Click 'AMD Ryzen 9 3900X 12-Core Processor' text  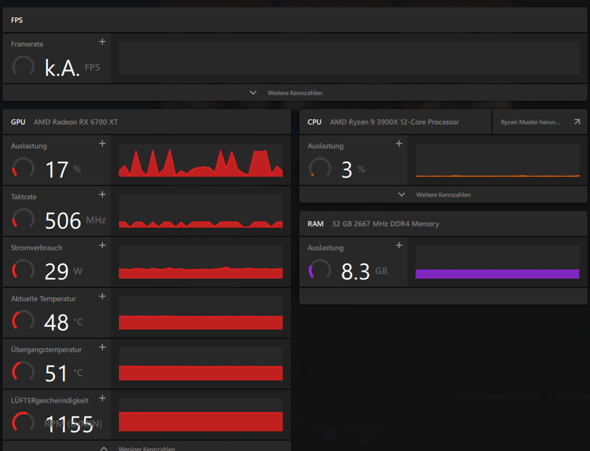click(394, 122)
